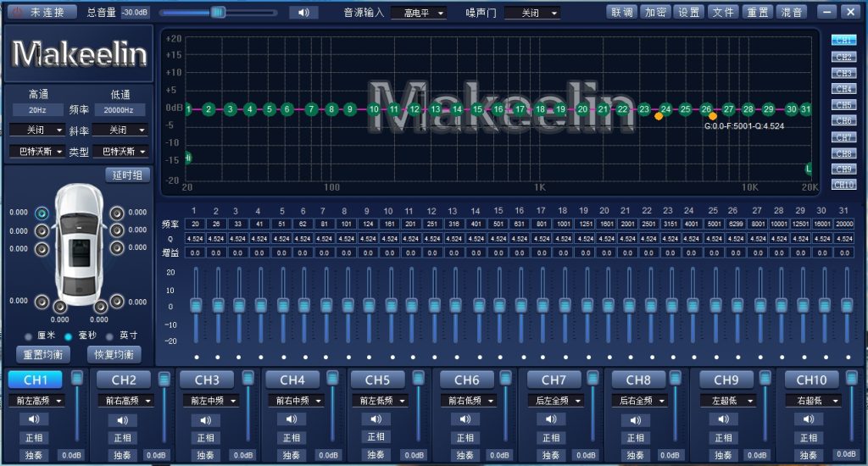The width and height of the screenshot is (868, 466).
Task: Mute CH1 speaker icon
Action: pyautogui.click(x=34, y=419)
